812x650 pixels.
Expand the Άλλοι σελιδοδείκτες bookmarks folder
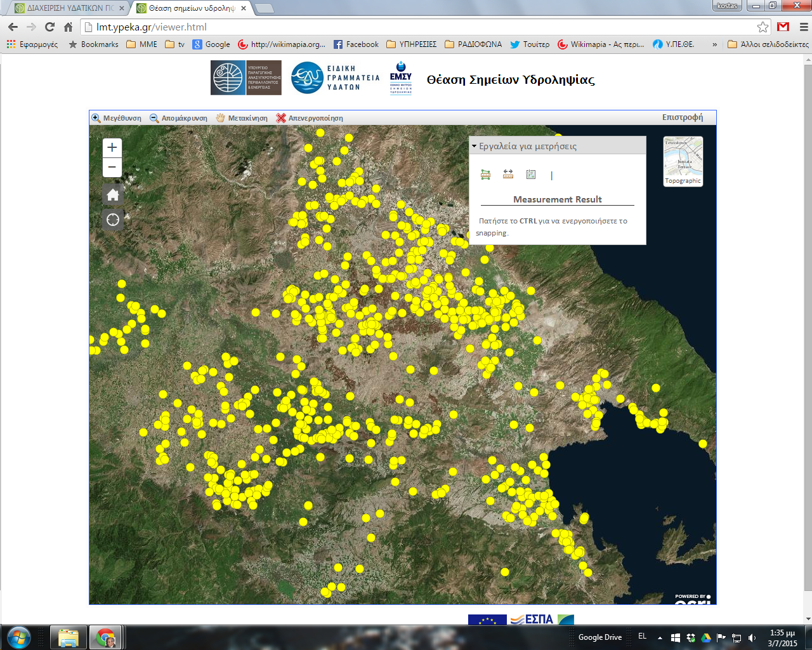(768, 44)
